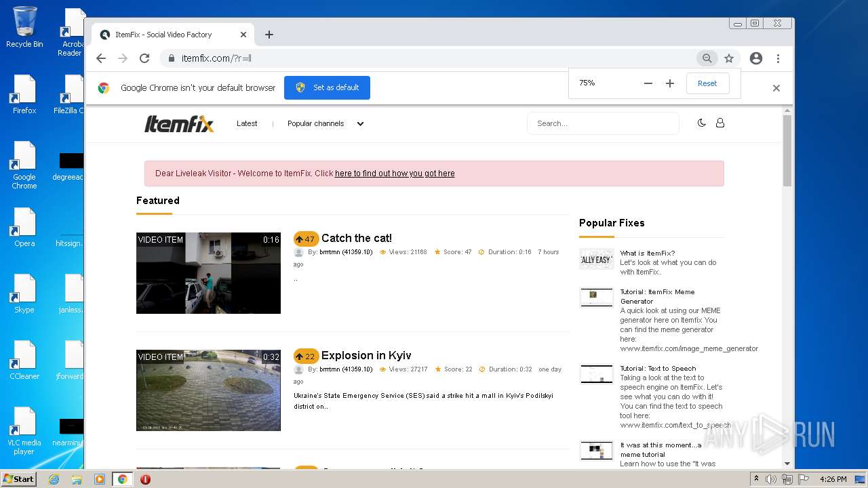
Task: Click Chrome icon in the taskbar
Action: 122,479
